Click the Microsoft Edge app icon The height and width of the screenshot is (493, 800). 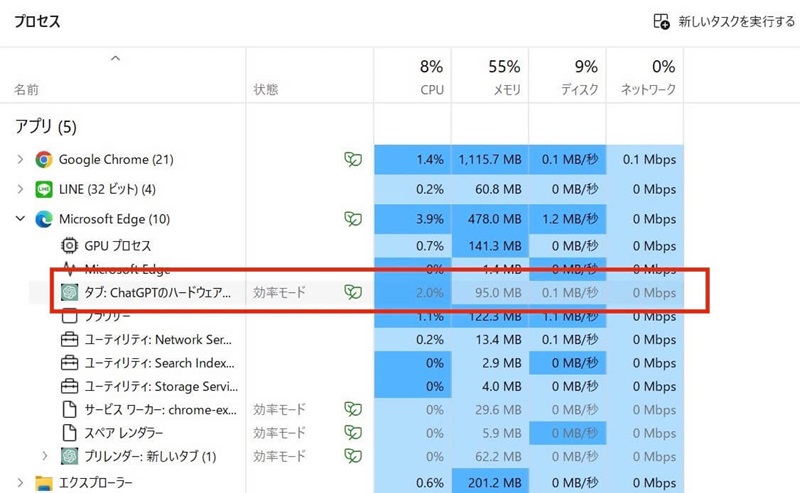[44, 219]
